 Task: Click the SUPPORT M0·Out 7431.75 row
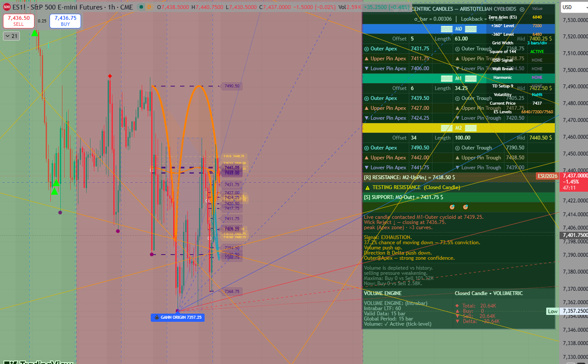459,197
